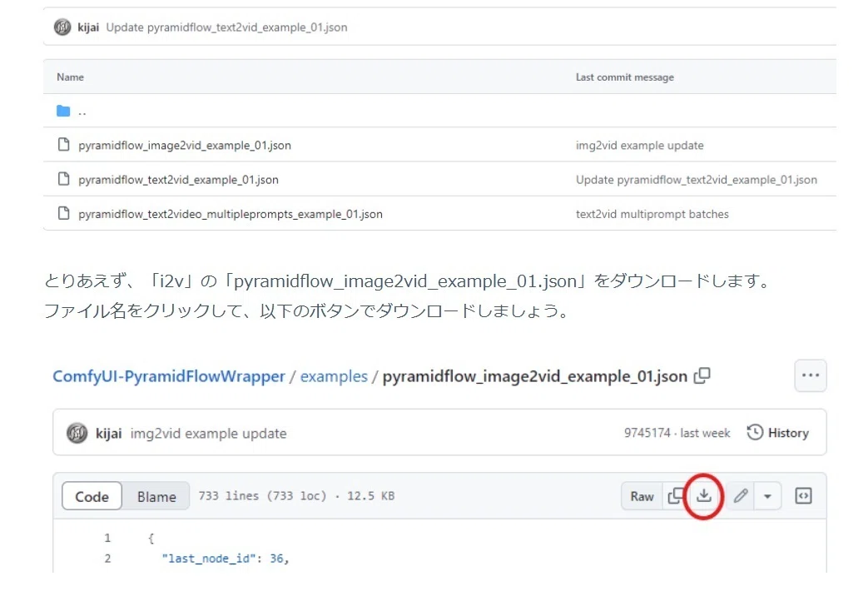The width and height of the screenshot is (868, 601).
Task: Copy file path icon next to filename
Action: pos(702,375)
